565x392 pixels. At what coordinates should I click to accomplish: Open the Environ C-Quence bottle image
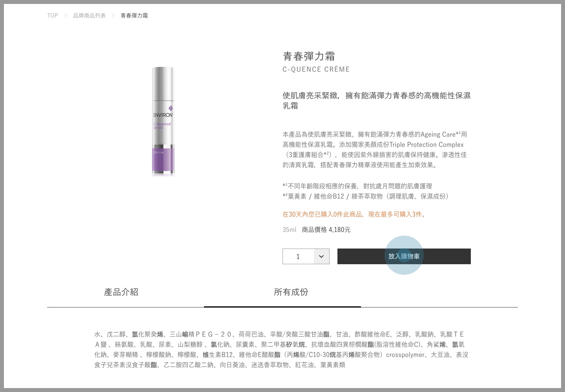(x=163, y=121)
